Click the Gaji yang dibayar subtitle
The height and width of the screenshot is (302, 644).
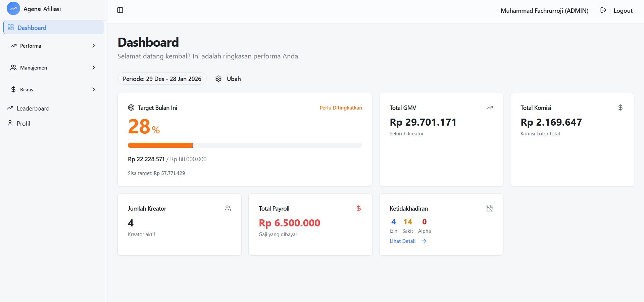point(278,234)
